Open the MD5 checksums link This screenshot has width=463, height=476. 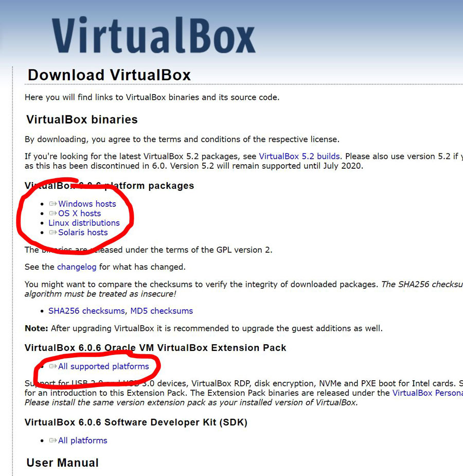[162, 311]
